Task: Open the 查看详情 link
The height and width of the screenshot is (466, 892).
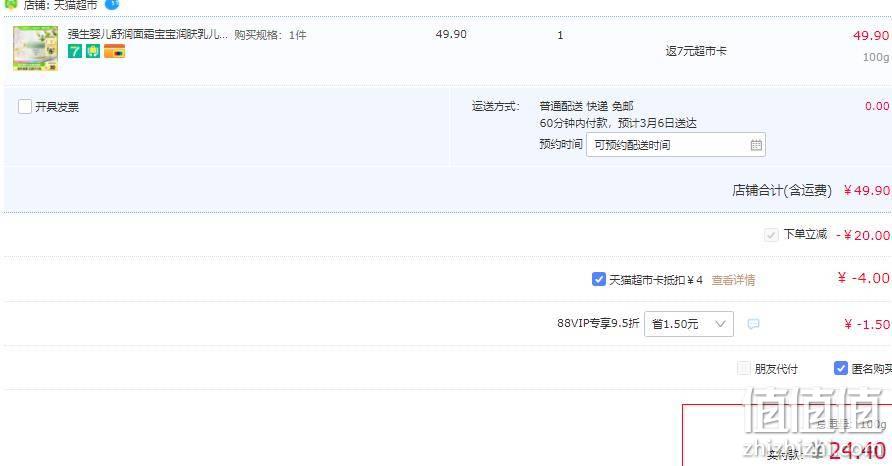Action: tap(733, 280)
